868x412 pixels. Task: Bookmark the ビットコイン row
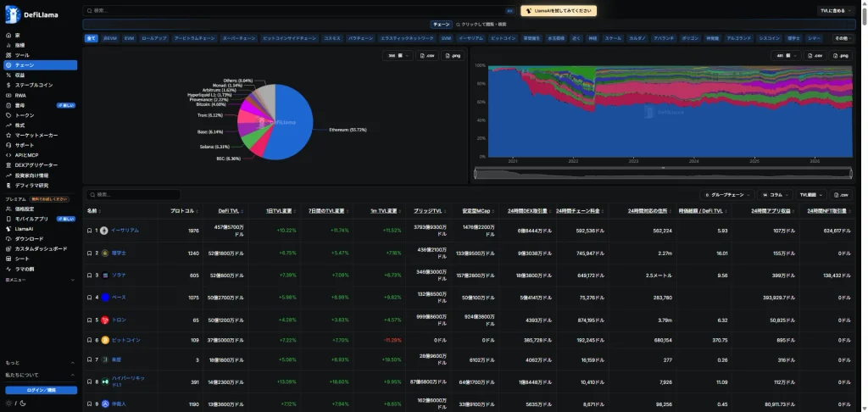[90, 340]
